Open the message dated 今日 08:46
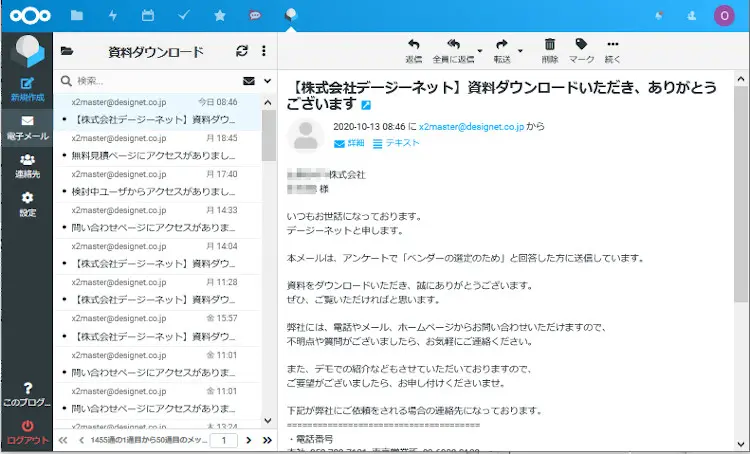 158,112
